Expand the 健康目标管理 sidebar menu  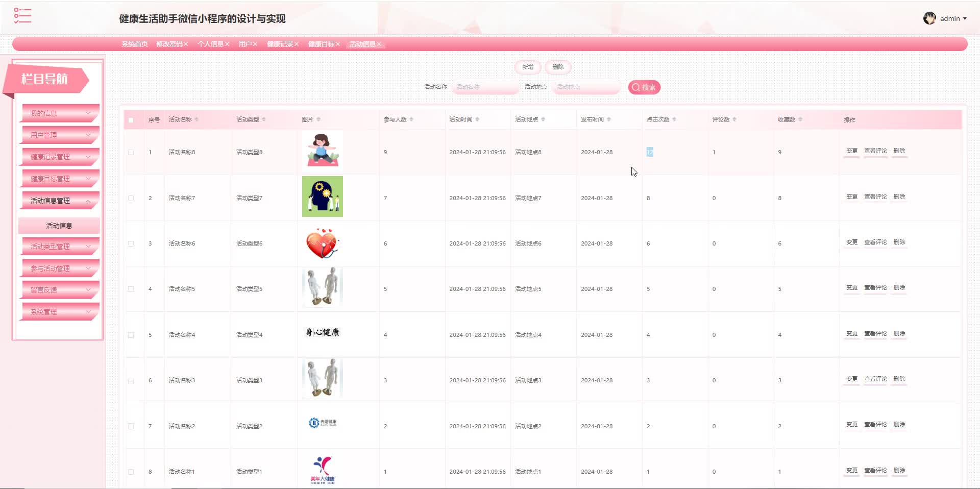60,179
